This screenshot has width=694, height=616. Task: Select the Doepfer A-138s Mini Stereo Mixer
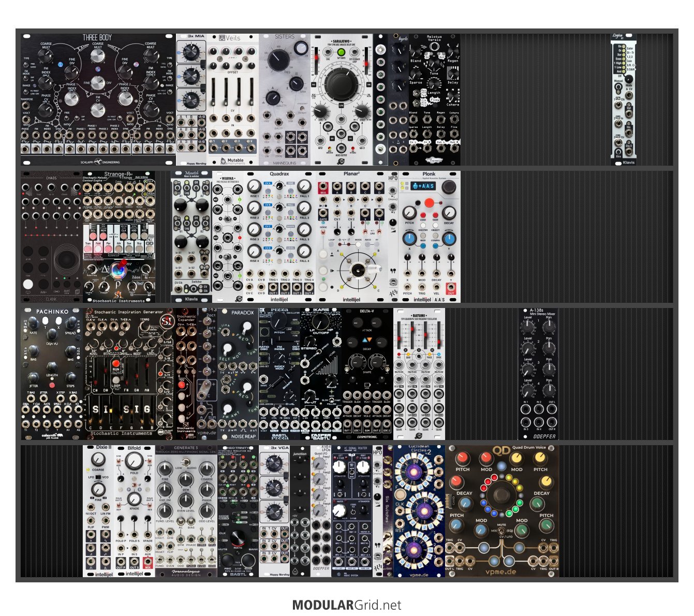[538, 374]
